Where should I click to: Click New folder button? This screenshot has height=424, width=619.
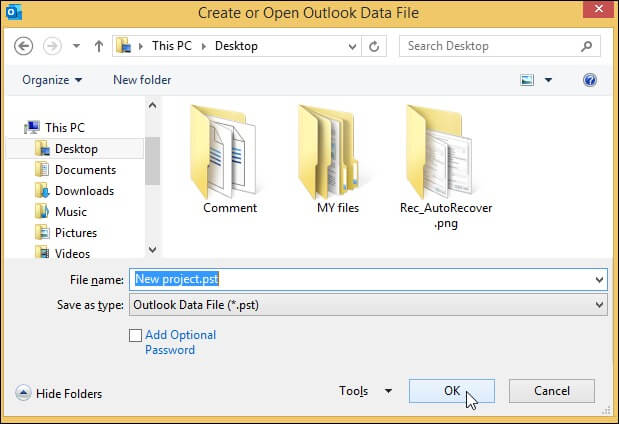(x=142, y=80)
